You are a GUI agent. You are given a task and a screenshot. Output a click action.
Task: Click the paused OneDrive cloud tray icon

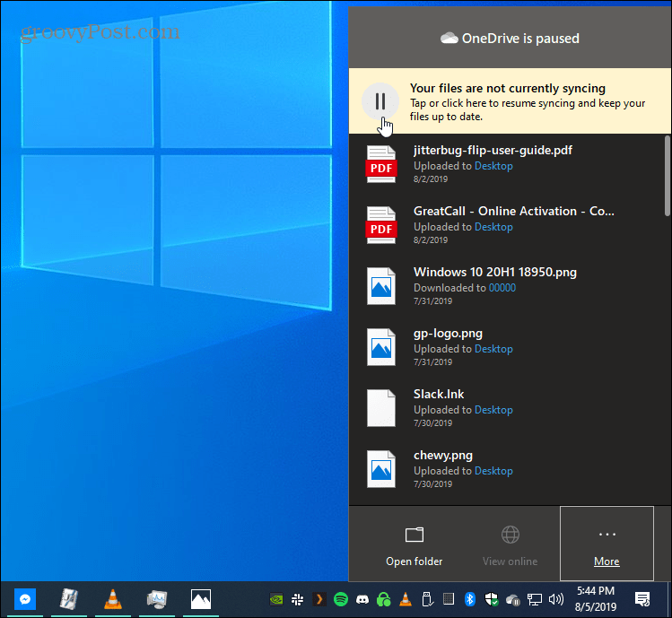pos(513,599)
